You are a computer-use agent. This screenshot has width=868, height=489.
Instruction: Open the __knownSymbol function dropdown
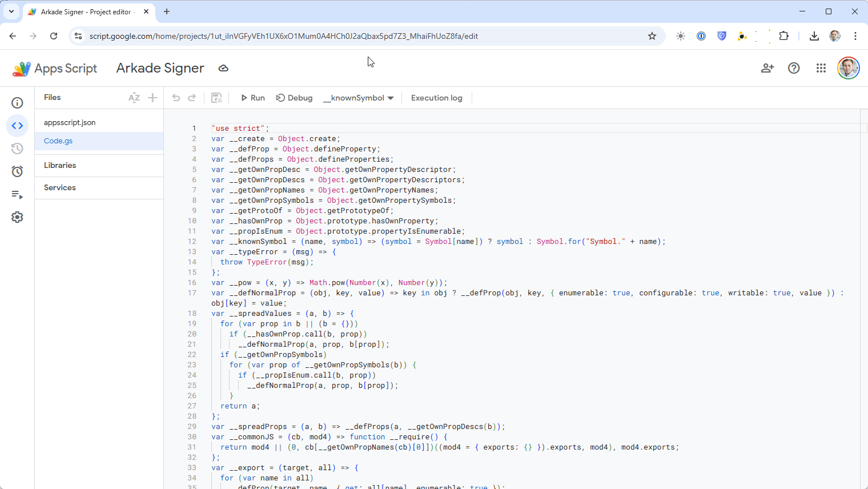click(359, 98)
